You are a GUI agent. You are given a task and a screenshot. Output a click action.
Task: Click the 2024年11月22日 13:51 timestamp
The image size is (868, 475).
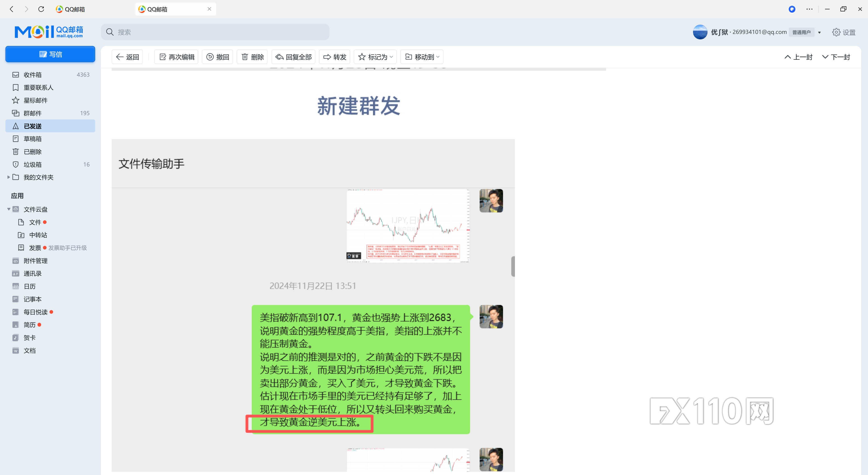(313, 286)
